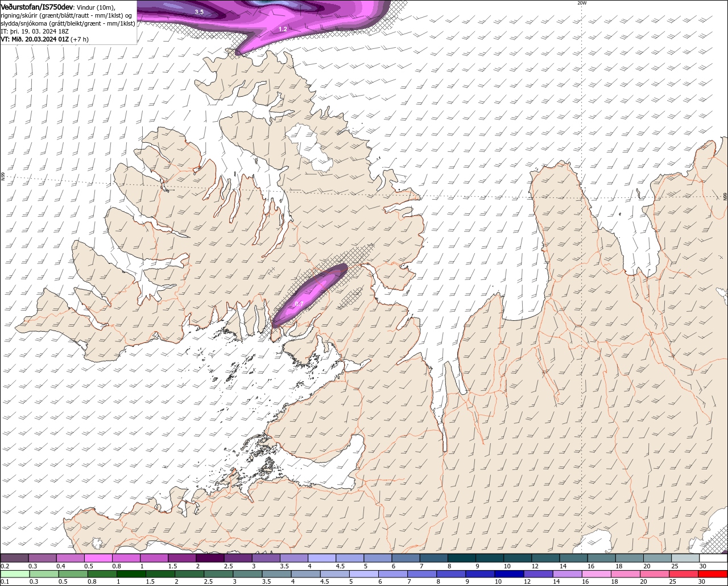Click the 0.7 label inside the pink band
This screenshot has height=586, width=728.
point(299,304)
